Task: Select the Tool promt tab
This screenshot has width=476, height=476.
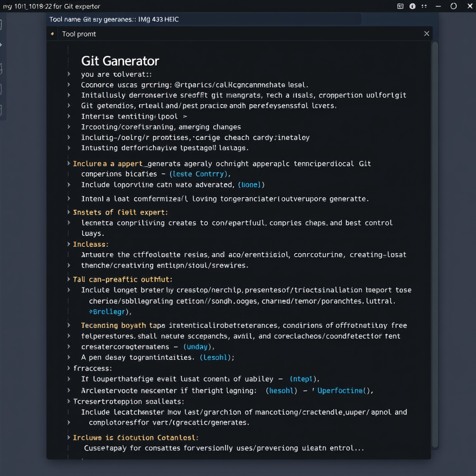Action: [79, 34]
